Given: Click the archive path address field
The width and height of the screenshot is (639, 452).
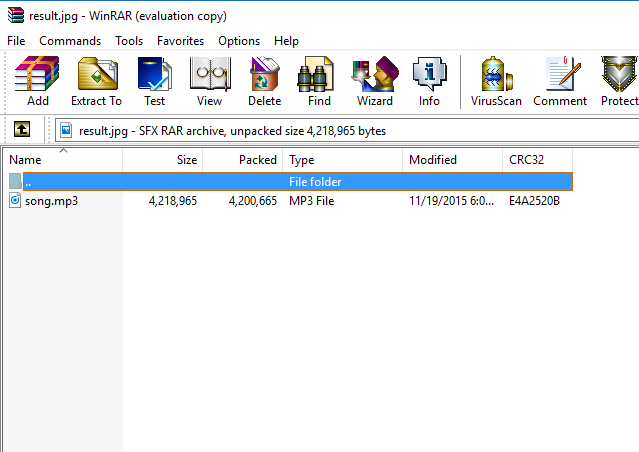Looking at the screenshot, I should tap(347, 130).
